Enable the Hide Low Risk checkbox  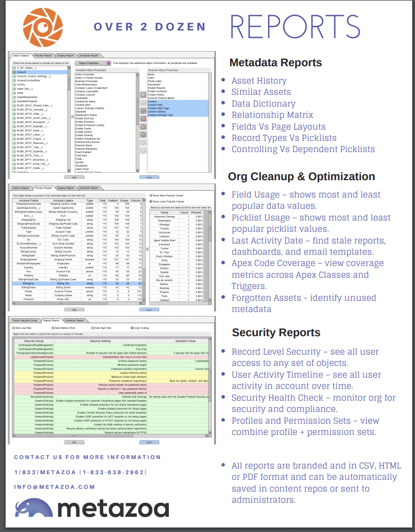13,328
